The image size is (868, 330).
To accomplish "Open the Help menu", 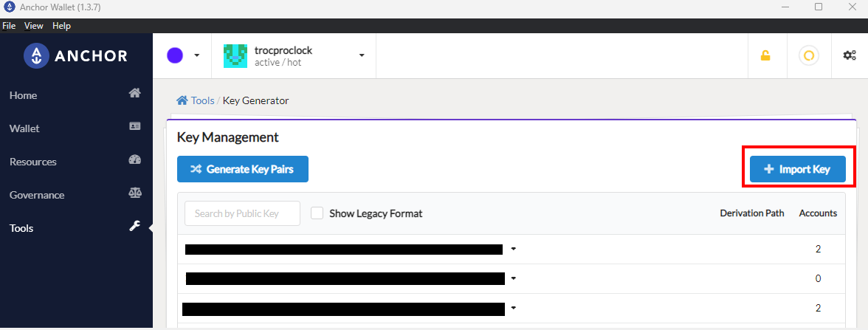I will coord(61,26).
